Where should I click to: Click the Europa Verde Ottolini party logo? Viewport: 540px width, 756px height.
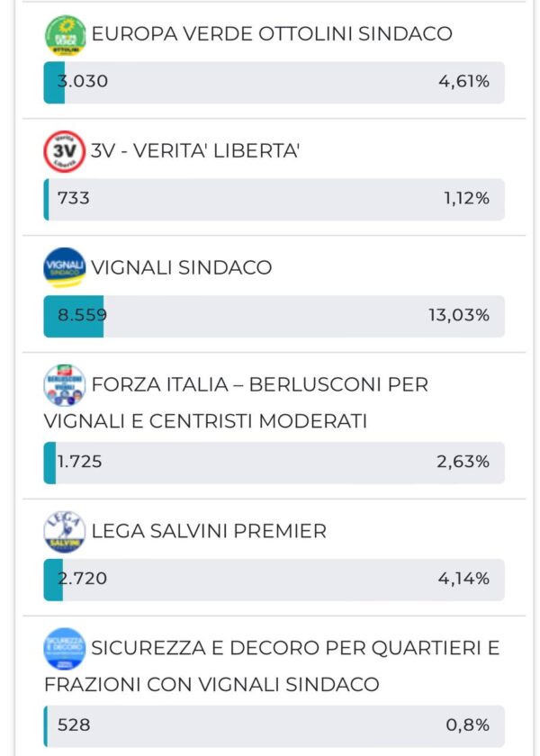point(65,35)
